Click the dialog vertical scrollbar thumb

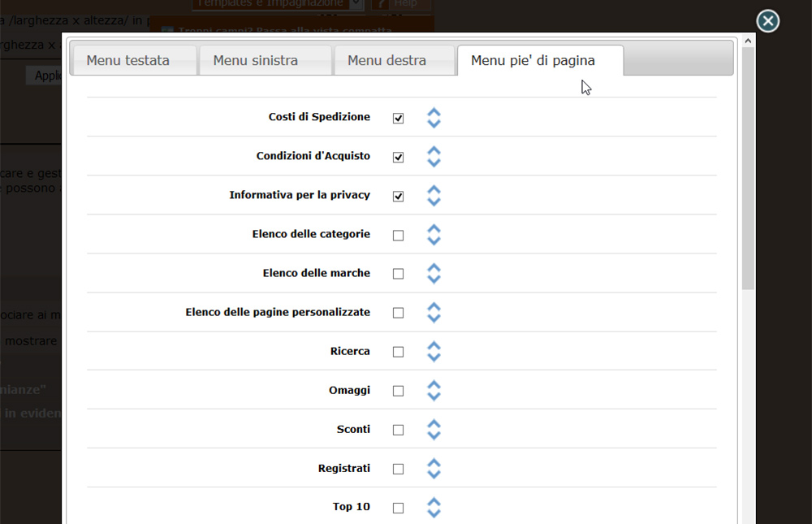coord(748,168)
